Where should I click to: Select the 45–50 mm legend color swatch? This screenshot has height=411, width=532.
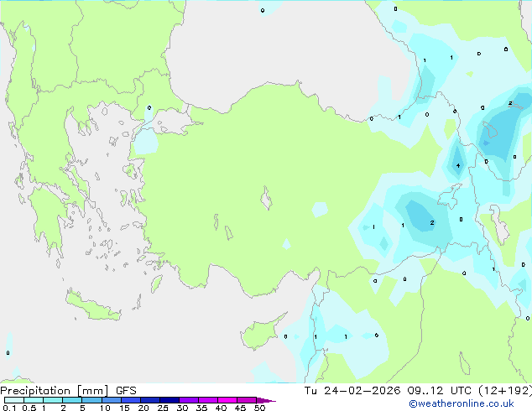click(247, 400)
